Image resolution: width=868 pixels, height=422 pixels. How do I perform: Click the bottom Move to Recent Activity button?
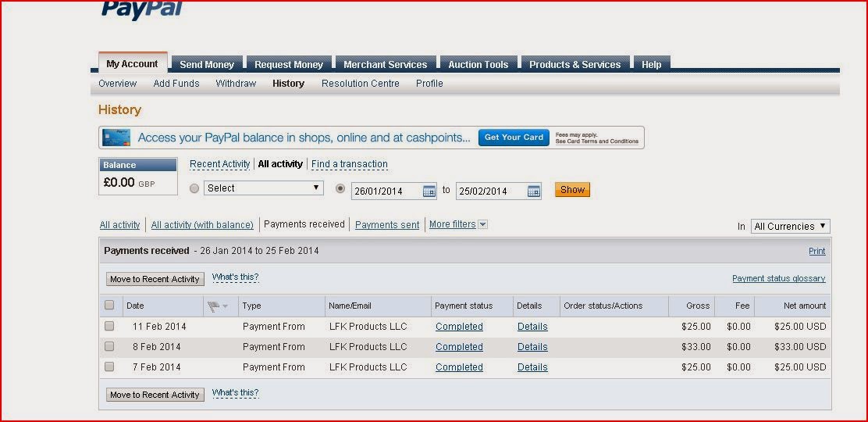(x=155, y=395)
